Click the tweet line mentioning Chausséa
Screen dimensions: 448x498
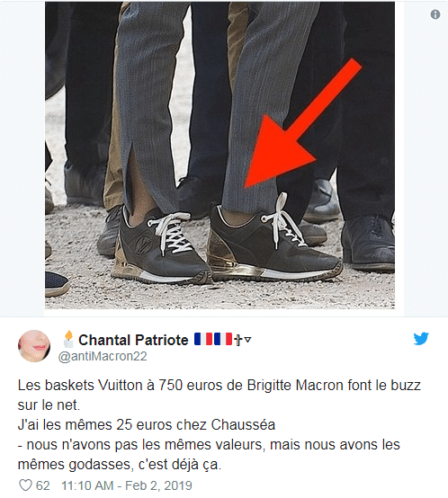(147, 424)
